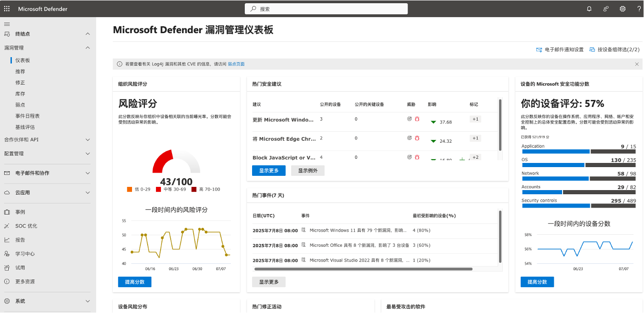This screenshot has height=313, width=644.
Task: Click the SOC 优化 icon
Action: [x=7, y=226]
